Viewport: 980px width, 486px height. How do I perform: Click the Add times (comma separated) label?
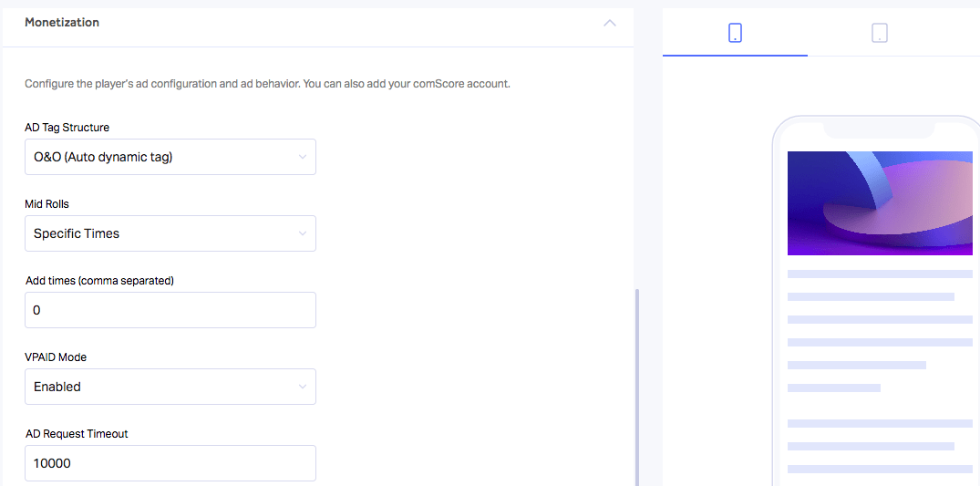coord(99,281)
